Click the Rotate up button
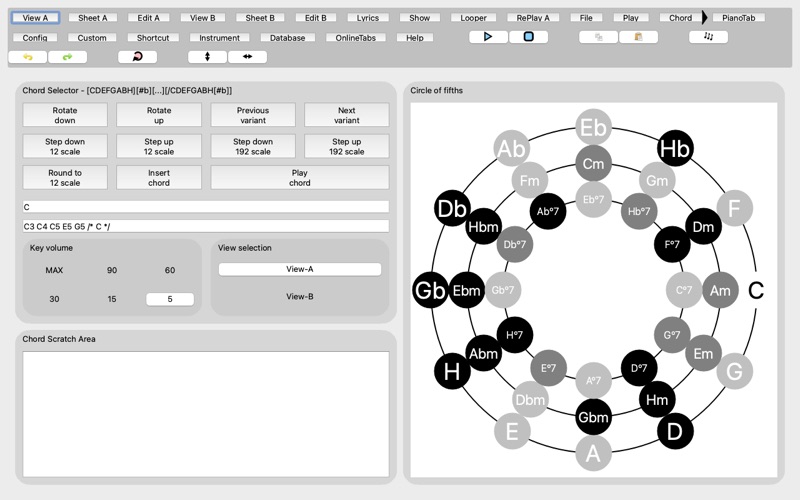Image resolution: width=800 pixels, height=500 pixels. coord(159,115)
